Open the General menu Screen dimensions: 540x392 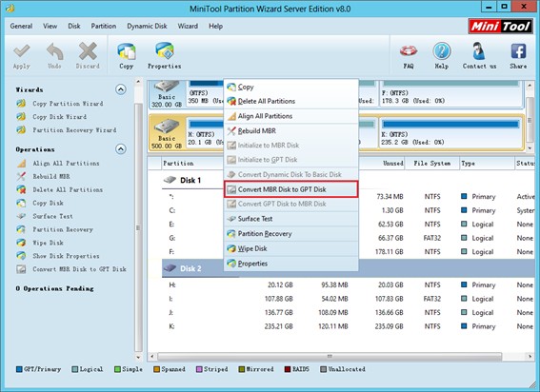coord(21,26)
